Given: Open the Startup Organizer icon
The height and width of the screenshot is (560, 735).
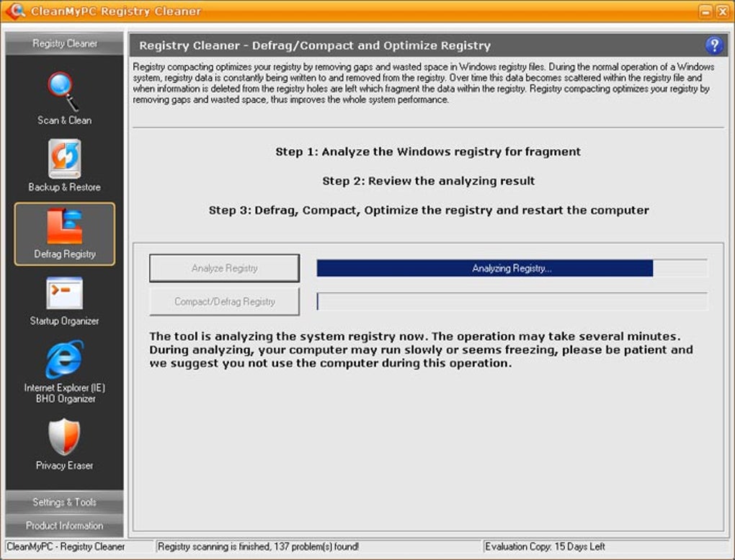Looking at the screenshot, I should click(65, 293).
